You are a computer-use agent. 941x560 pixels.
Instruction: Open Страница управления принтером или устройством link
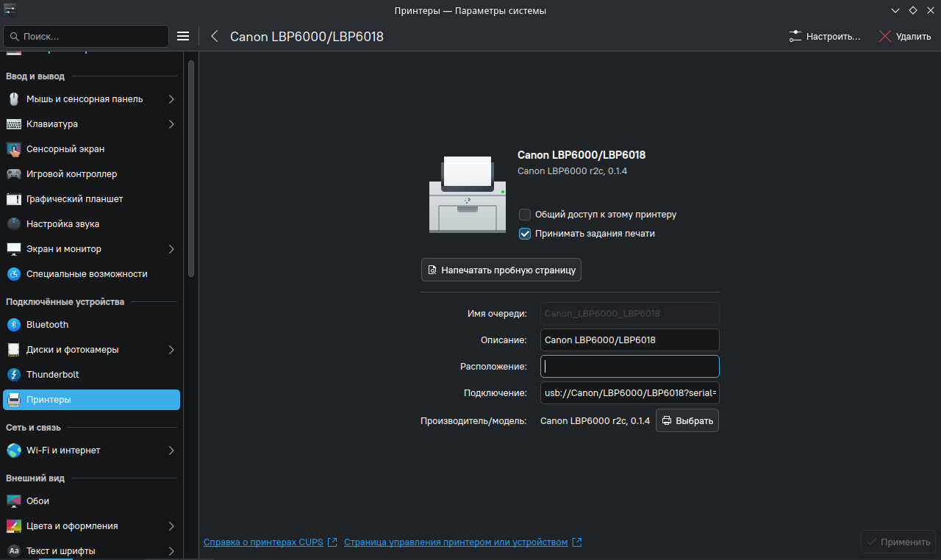click(x=456, y=542)
